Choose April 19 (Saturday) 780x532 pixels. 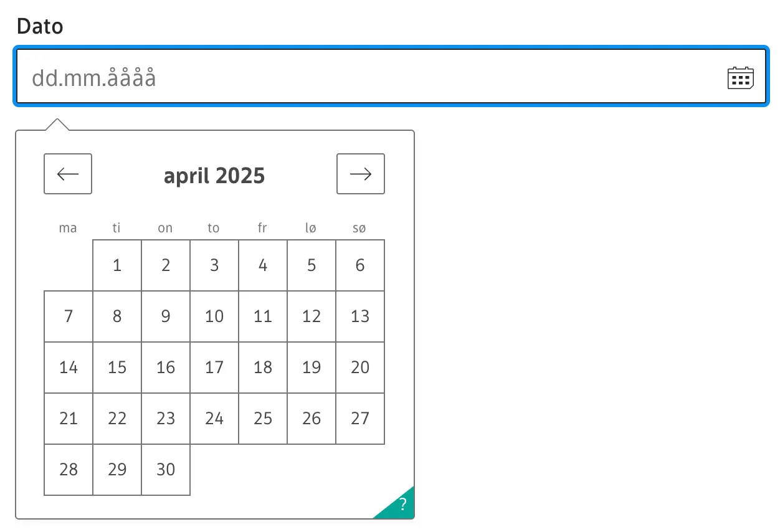point(312,368)
